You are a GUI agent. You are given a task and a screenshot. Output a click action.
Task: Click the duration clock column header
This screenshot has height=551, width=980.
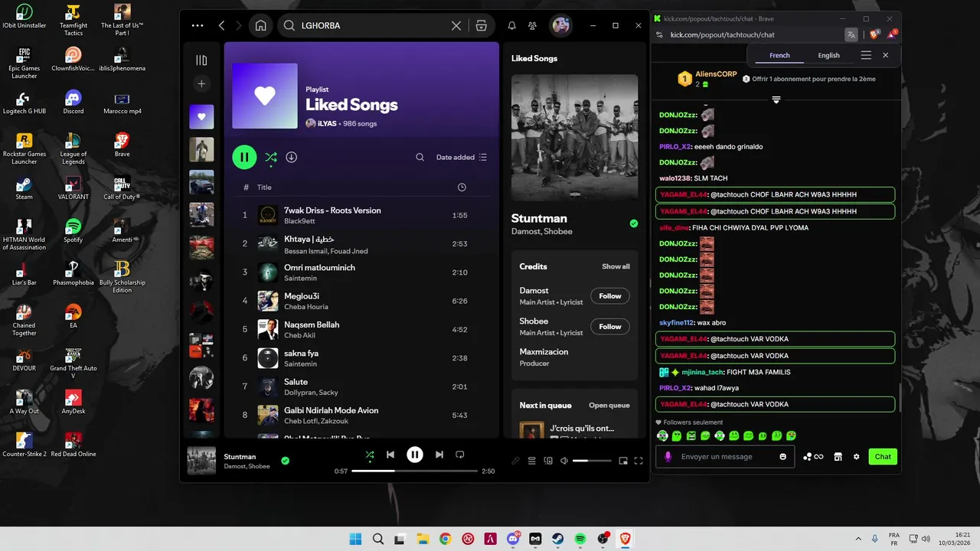tap(462, 187)
